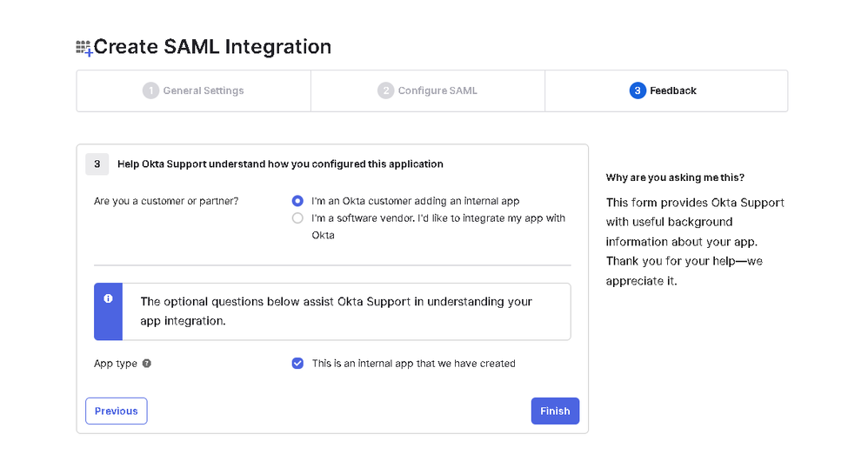Switch to the Configure SAML tab
Image resolution: width=868 pixels, height=468 pixels.
point(437,90)
